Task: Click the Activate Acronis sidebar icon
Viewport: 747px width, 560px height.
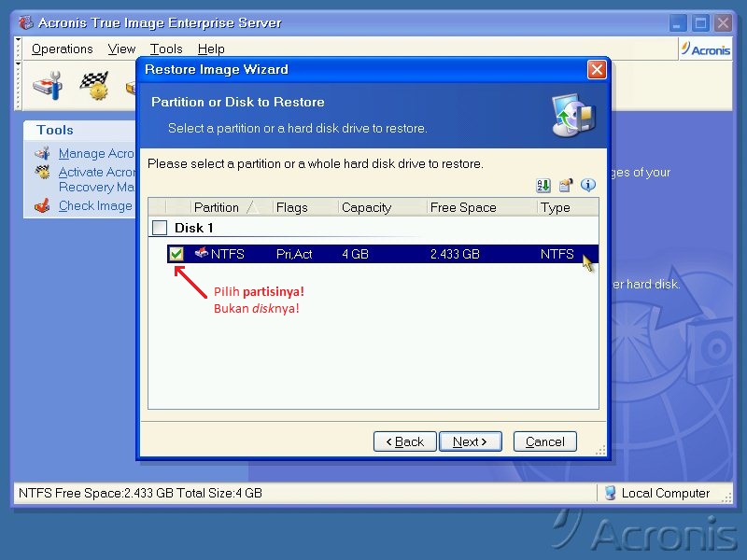Action: pyautogui.click(x=42, y=172)
